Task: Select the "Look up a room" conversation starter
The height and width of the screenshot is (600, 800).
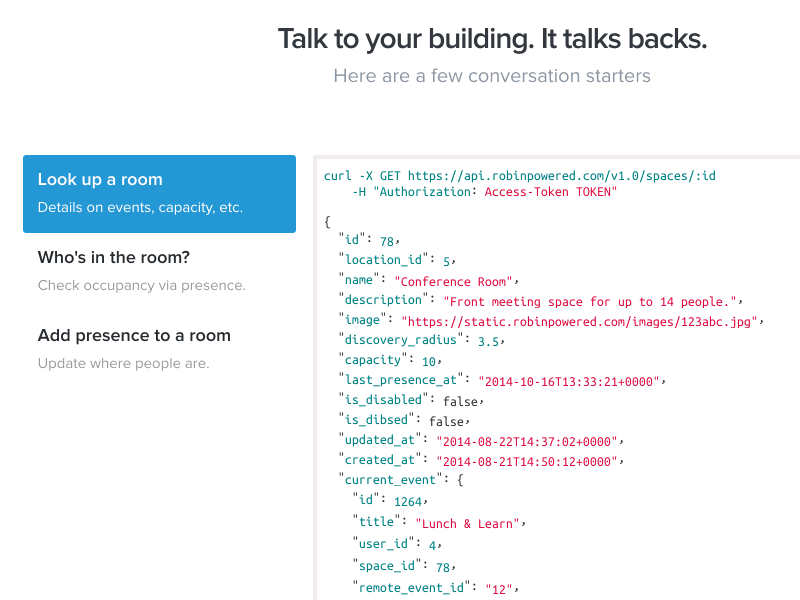Action: tap(101, 179)
